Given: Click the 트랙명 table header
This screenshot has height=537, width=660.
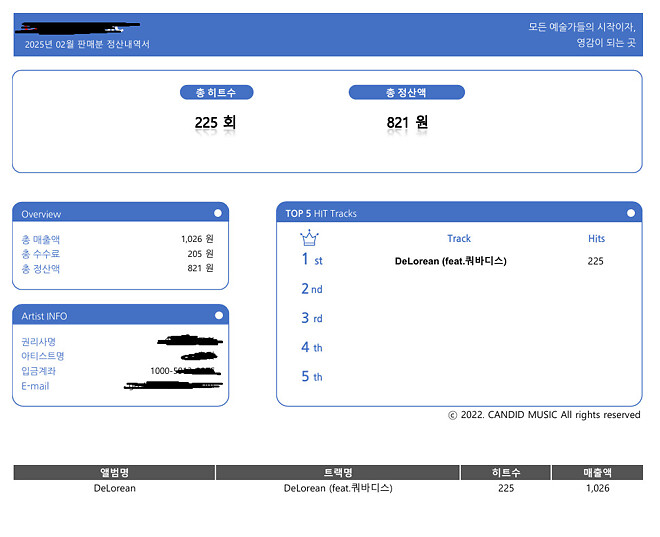Looking at the screenshot, I should point(338,472).
